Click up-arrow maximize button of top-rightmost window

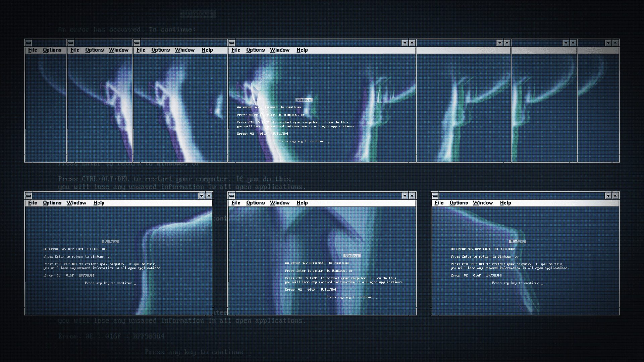click(x=615, y=43)
